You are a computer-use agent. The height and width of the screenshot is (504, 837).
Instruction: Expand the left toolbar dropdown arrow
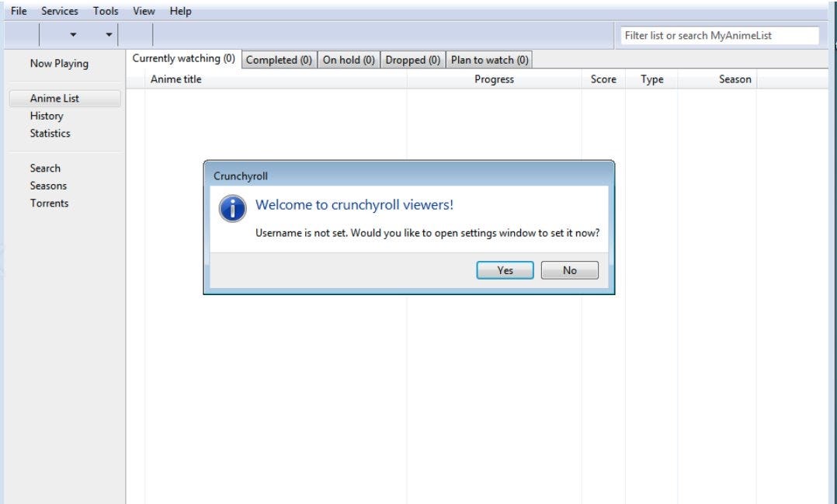(x=73, y=35)
